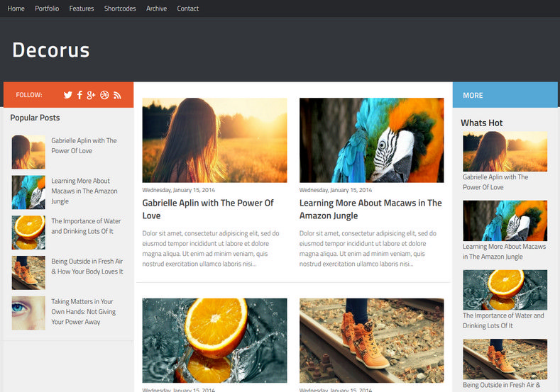Click the date under the girl in field post
Screen dimensions: 560x392
179,190
